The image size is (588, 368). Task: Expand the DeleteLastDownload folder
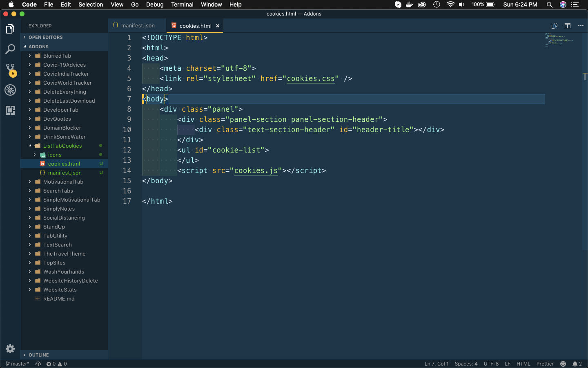64,101
